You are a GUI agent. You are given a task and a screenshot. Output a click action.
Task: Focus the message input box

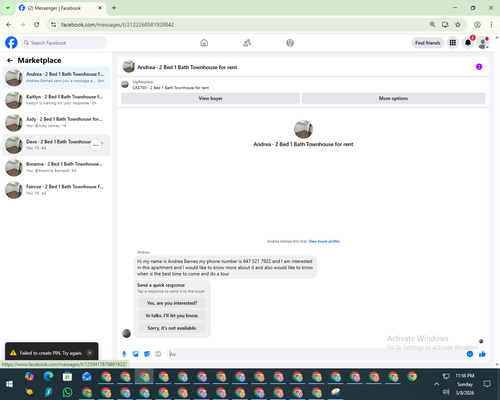coord(317,354)
